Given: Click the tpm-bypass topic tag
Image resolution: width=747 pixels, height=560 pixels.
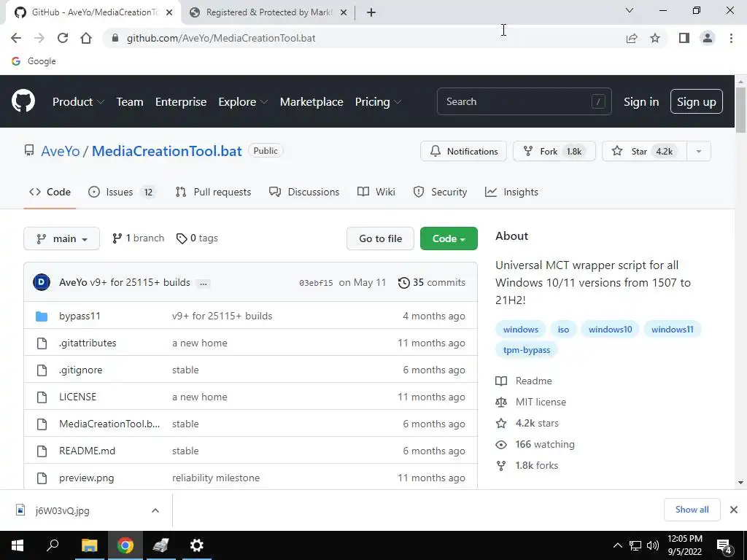Looking at the screenshot, I should point(527,350).
